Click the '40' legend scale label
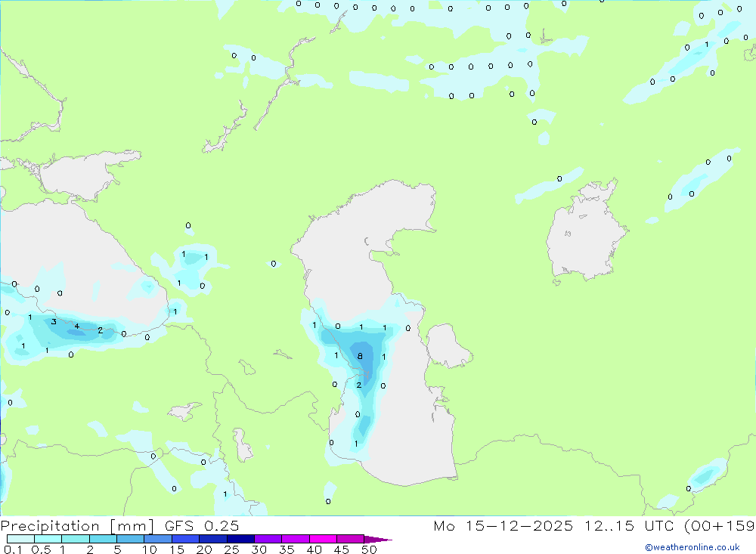This screenshot has width=756, height=554. coord(314,549)
